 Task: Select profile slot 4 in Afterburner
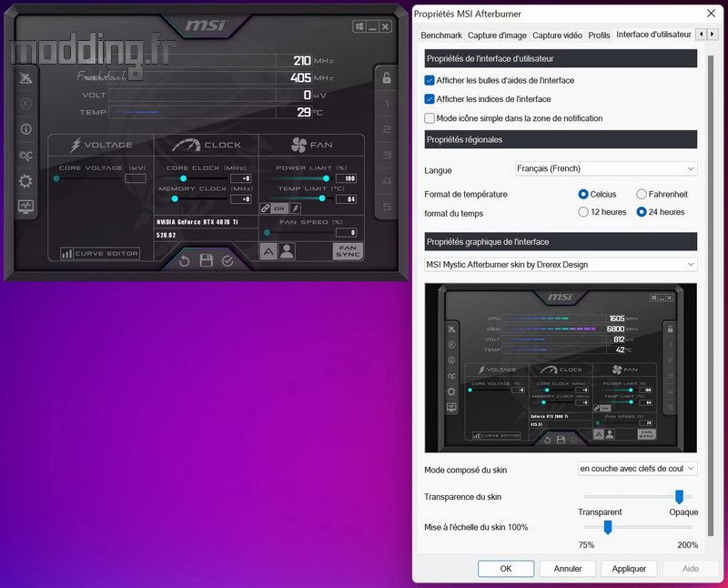coord(386,180)
